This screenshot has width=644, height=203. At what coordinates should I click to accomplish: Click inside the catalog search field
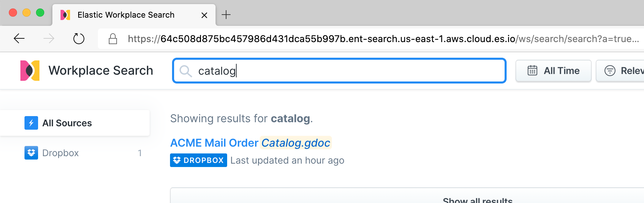click(306, 71)
